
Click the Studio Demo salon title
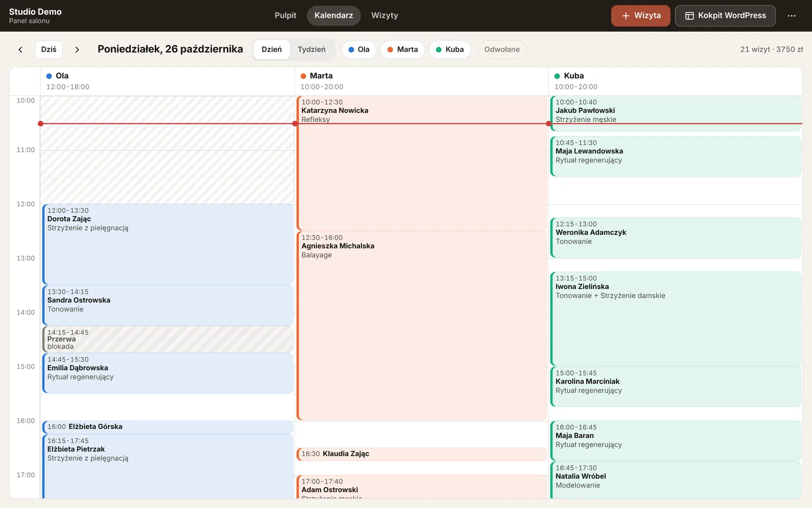click(x=35, y=12)
